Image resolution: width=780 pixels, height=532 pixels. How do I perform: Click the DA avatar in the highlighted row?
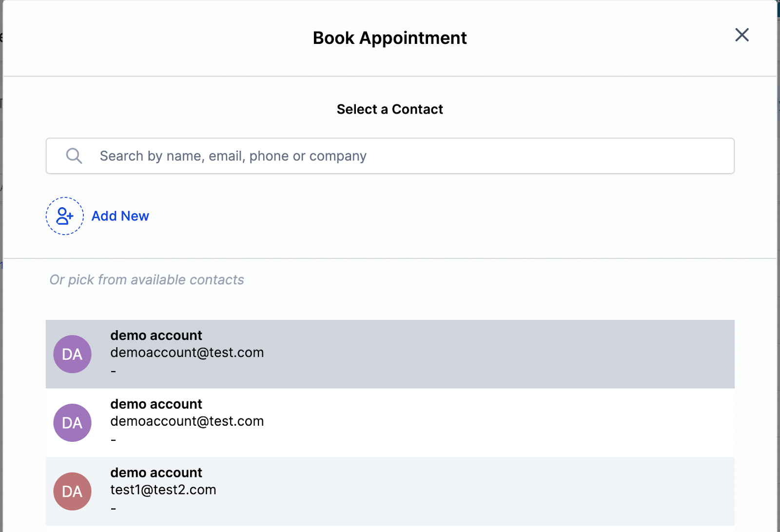pos(72,354)
